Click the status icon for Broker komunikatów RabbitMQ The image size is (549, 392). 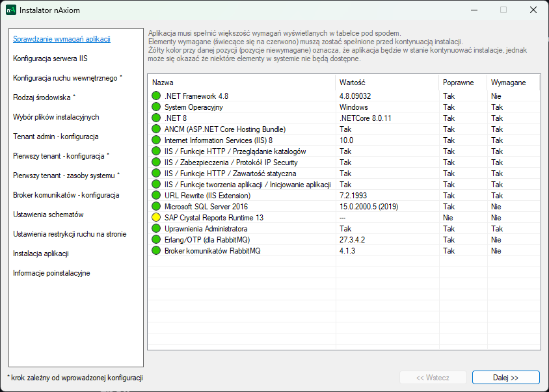pos(156,251)
